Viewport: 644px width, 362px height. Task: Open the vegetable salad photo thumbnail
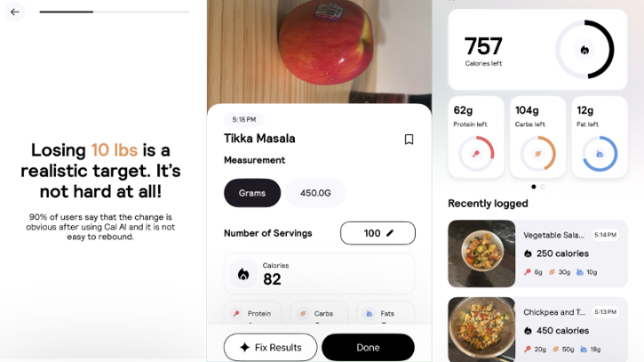coord(481,253)
